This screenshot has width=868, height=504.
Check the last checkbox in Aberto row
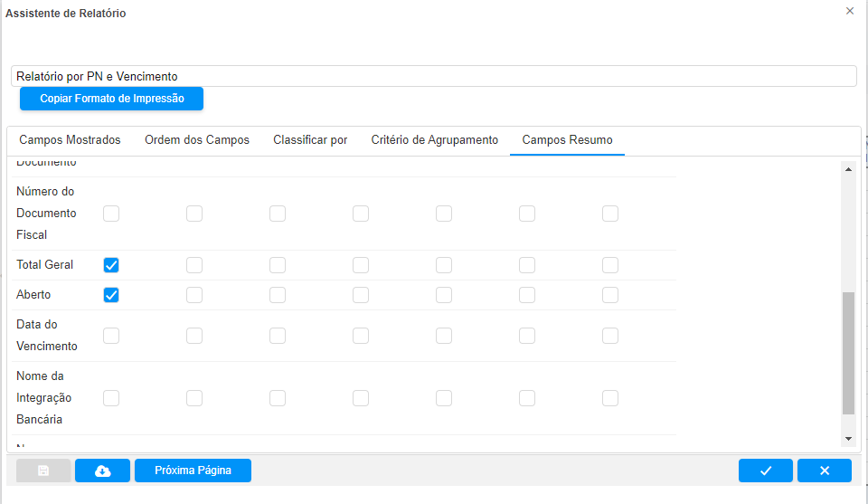click(610, 295)
